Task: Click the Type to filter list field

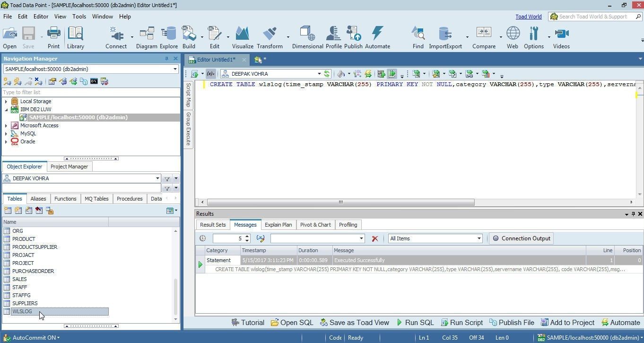Action: coord(90,92)
